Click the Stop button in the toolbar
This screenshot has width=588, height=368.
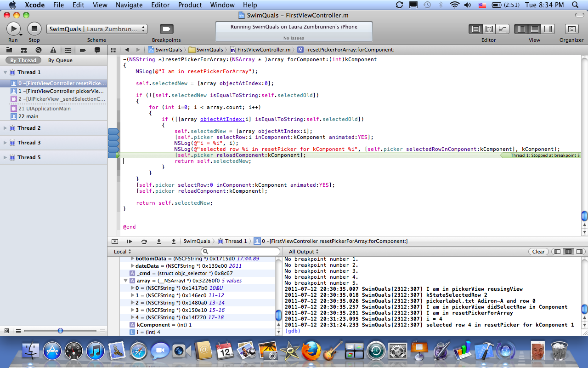click(x=34, y=29)
